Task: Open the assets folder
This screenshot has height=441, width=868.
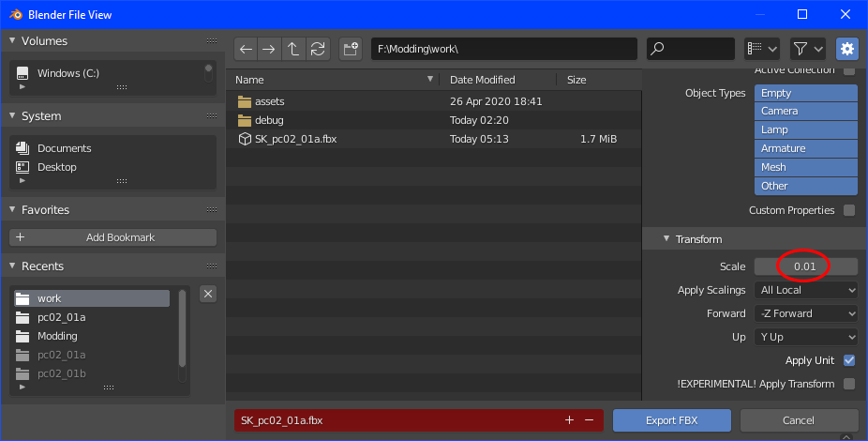Action: tap(270, 101)
